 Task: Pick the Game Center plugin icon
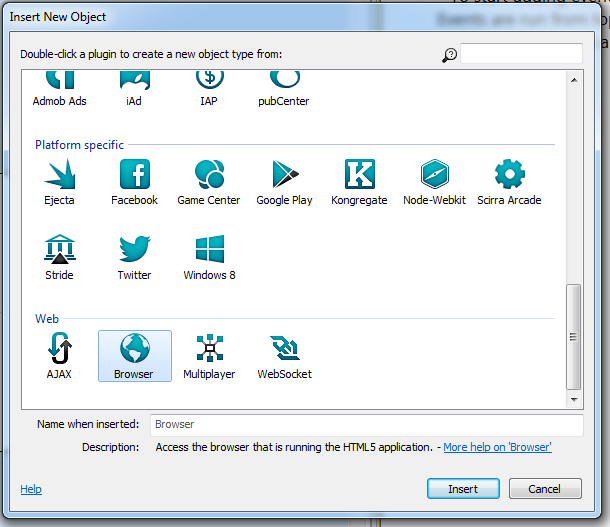(x=209, y=174)
